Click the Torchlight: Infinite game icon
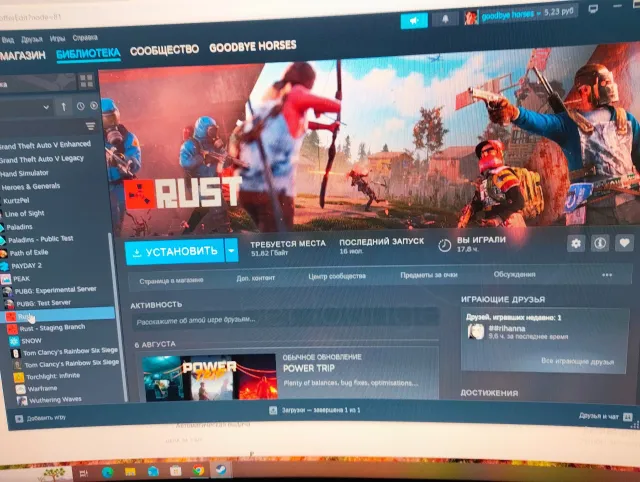Viewport: 640px width, 482px height. point(19,378)
